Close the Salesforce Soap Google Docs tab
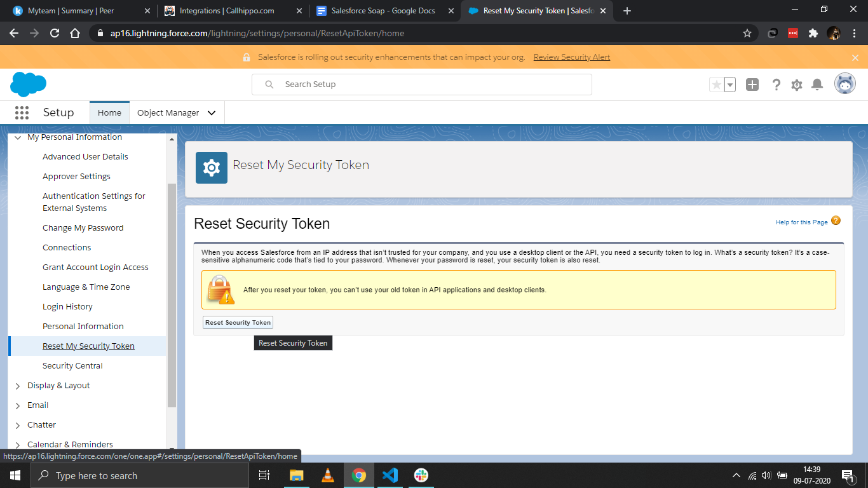Image resolution: width=868 pixels, height=488 pixels. point(451,11)
